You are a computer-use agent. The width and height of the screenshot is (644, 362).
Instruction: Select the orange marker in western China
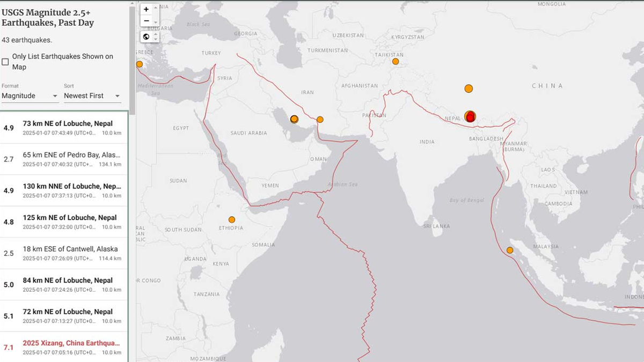click(x=469, y=88)
